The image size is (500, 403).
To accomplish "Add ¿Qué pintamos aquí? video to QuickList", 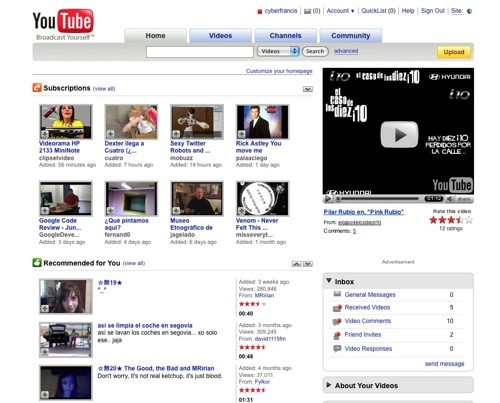I will 110,211.
